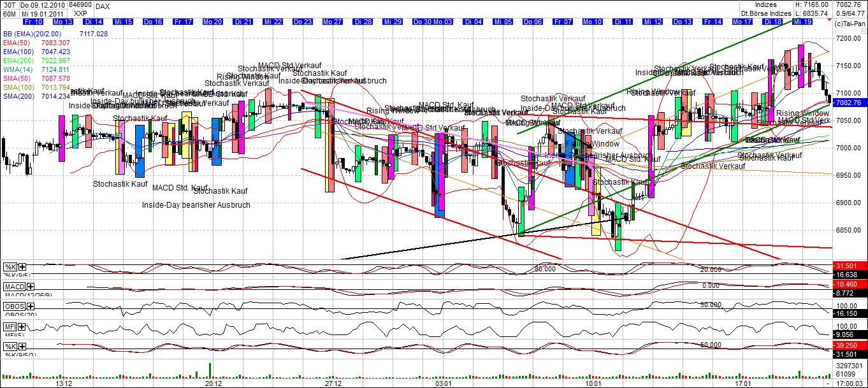Open the red triangle dropdown near Mi 19
This screenshot has height=388, width=868.
[x=829, y=20]
